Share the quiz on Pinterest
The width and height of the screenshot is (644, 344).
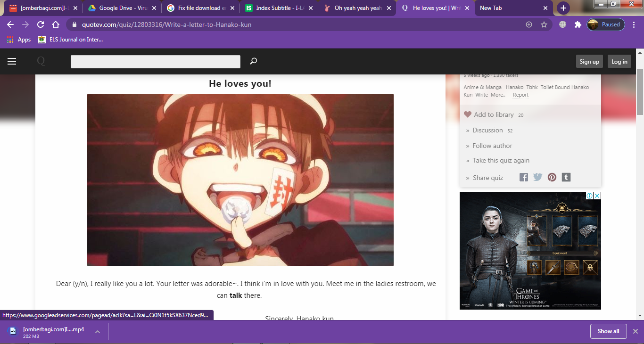click(x=552, y=177)
